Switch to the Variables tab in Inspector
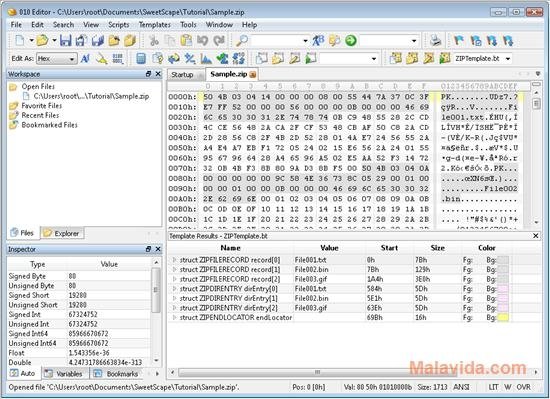550x399 pixels. coord(65,374)
